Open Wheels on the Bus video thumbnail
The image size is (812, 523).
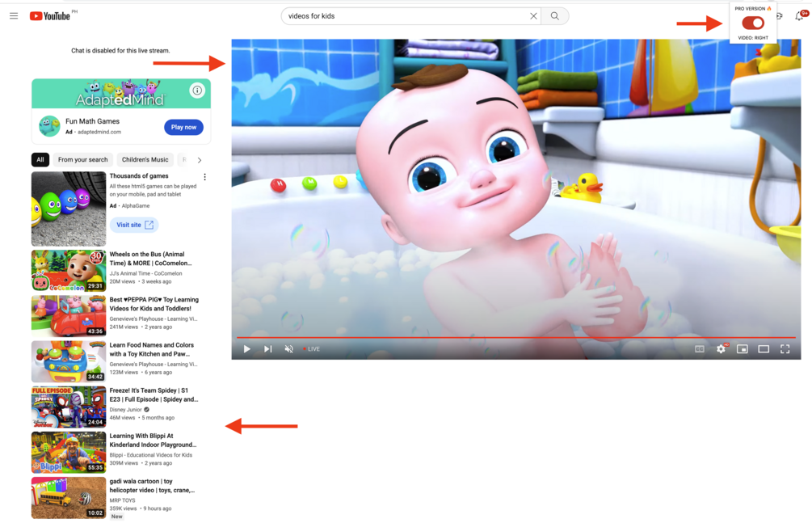click(x=69, y=271)
